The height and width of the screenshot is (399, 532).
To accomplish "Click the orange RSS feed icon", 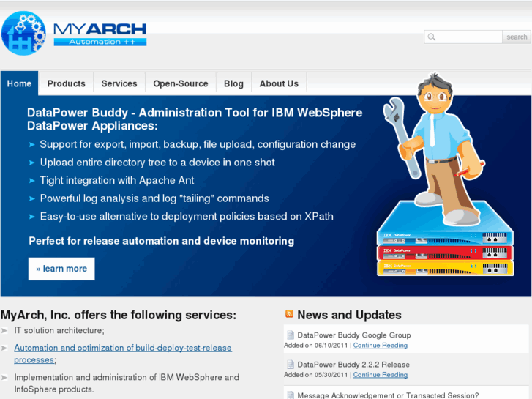I will pyautogui.click(x=289, y=314).
